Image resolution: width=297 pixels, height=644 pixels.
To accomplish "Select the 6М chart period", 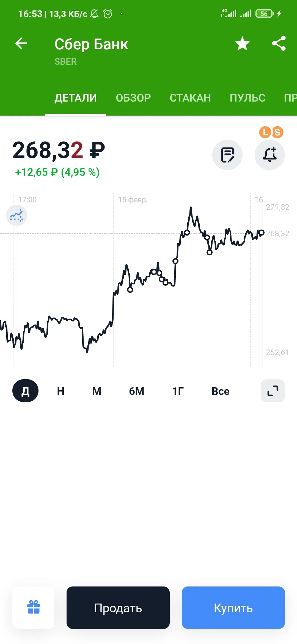I will click(137, 391).
